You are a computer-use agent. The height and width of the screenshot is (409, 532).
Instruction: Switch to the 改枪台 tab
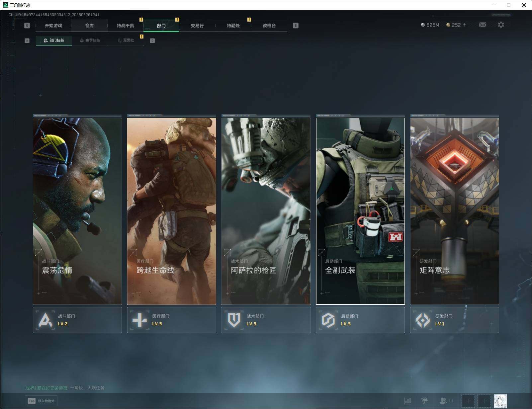click(x=269, y=26)
